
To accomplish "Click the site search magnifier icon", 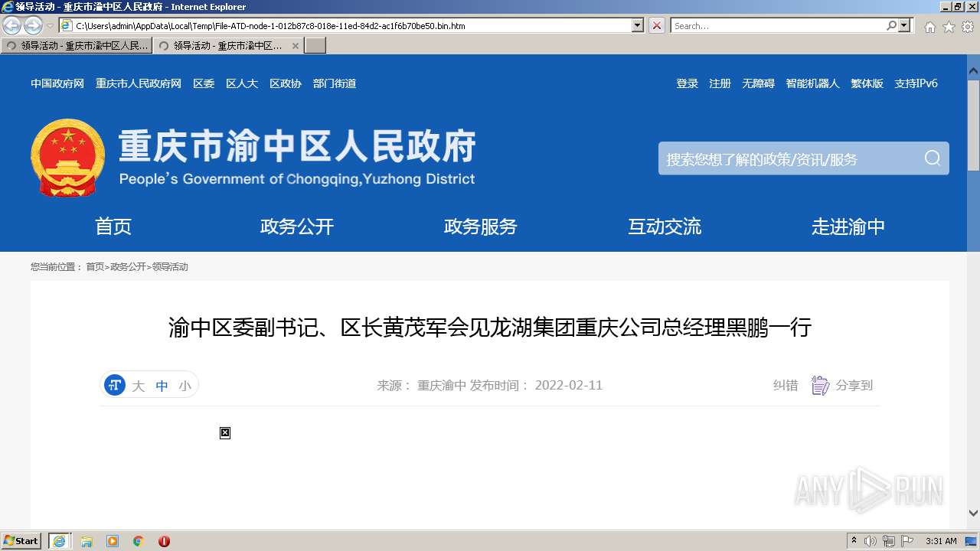I will [x=932, y=158].
